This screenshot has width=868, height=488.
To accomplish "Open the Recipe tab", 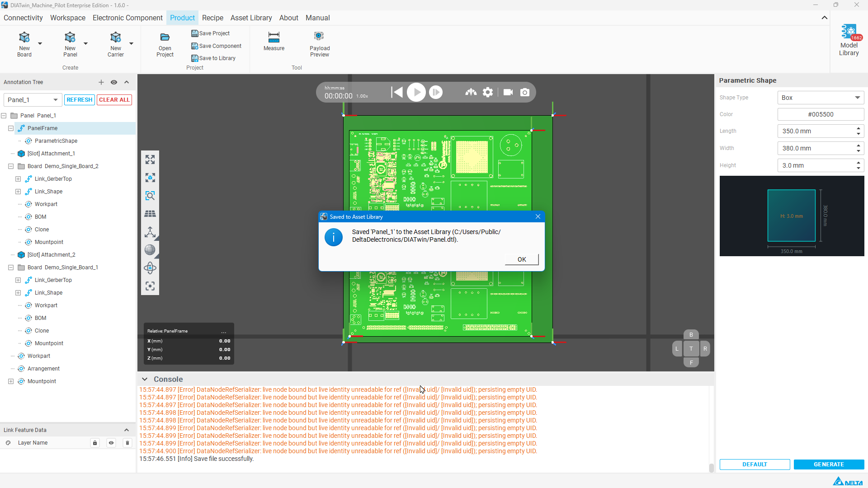I will pyautogui.click(x=212, y=18).
